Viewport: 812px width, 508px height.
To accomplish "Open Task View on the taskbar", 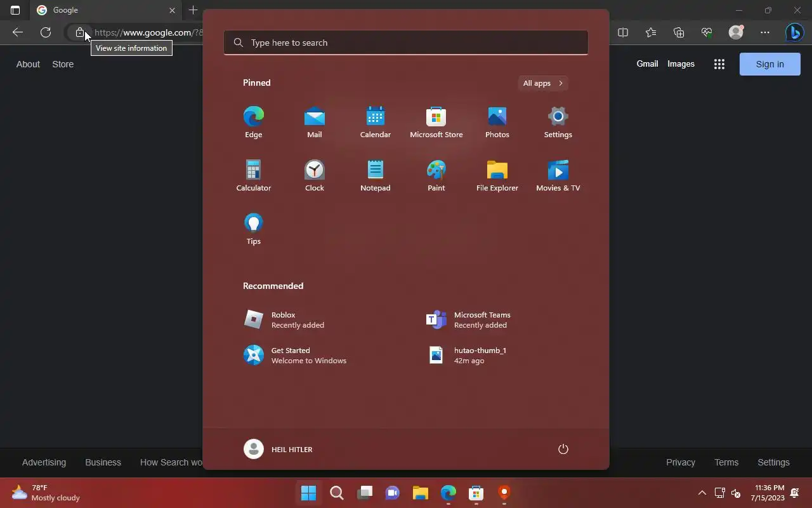I will click(x=365, y=493).
